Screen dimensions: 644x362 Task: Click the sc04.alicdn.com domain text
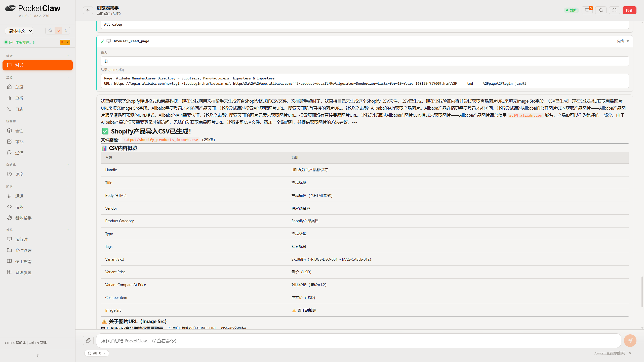pyautogui.click(x=526, y=115)
